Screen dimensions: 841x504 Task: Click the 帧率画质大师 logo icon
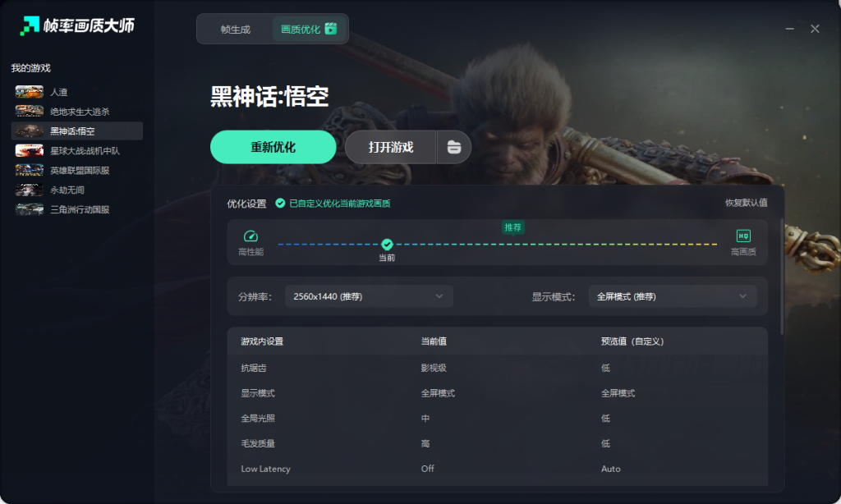[30, 25]
